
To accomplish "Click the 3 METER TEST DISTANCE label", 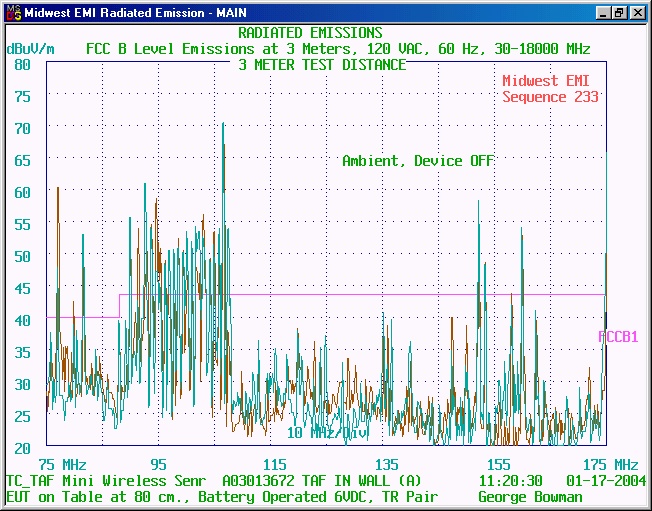I will [x=322, y=64].
